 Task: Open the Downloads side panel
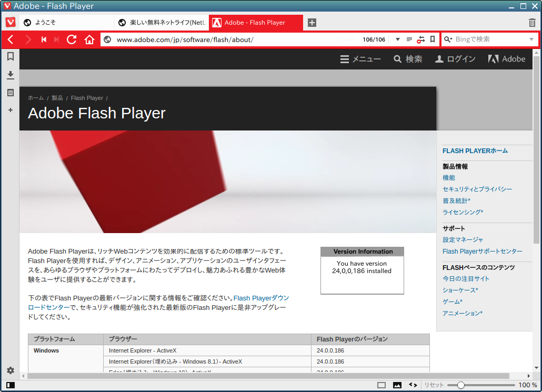coord(11,75)
